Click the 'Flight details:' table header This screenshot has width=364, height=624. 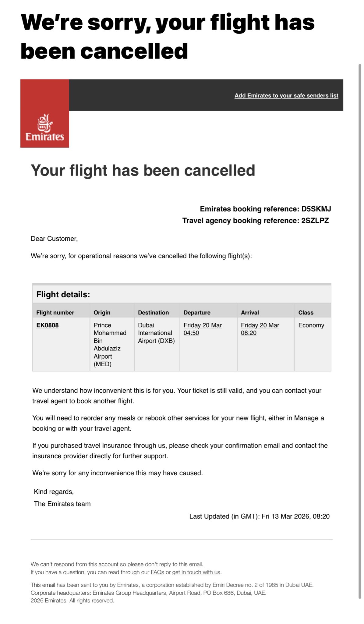[63, 294]
